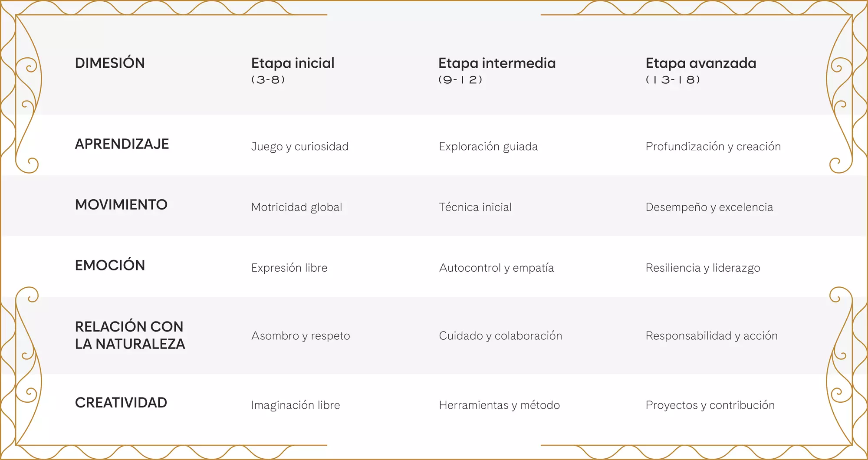Select the Etapa inicial header
This screenshot has height=460, width=868.
[293, 63]
